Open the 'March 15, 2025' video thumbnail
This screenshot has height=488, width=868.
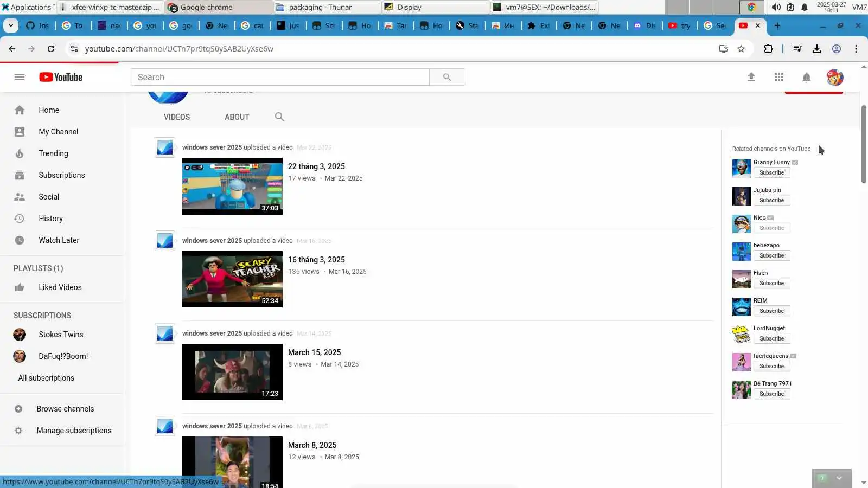(x=232, y=372)
